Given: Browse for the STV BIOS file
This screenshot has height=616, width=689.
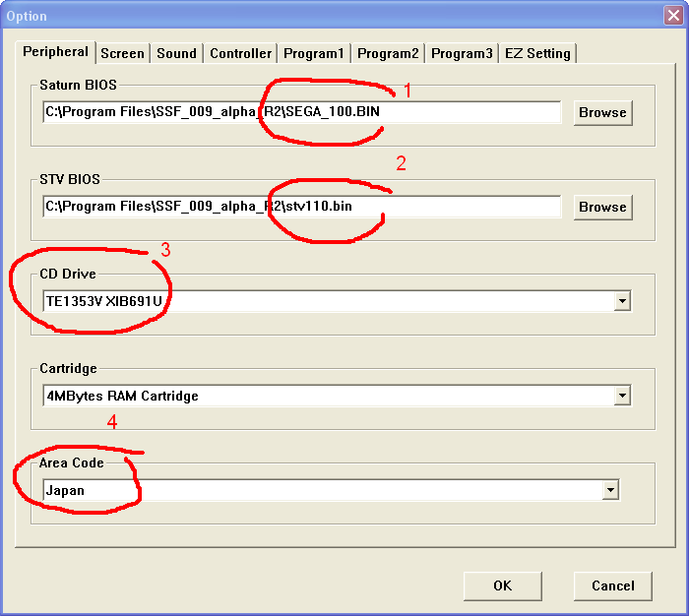Looking at the screenshot, I should [602, 207].
